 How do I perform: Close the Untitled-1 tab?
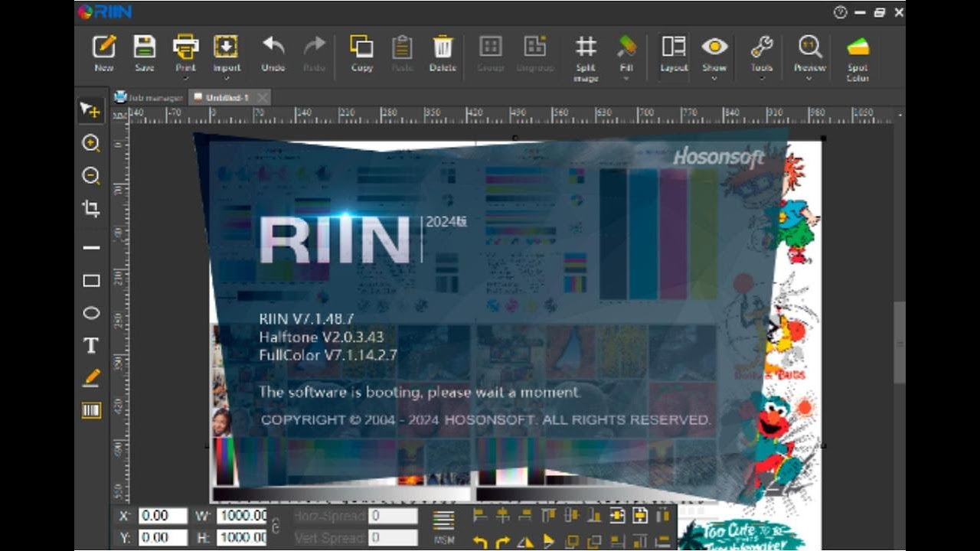263,97
